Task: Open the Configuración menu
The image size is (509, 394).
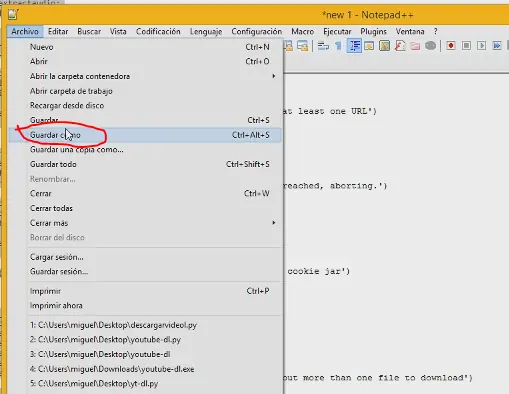Action: click(257, 32)
